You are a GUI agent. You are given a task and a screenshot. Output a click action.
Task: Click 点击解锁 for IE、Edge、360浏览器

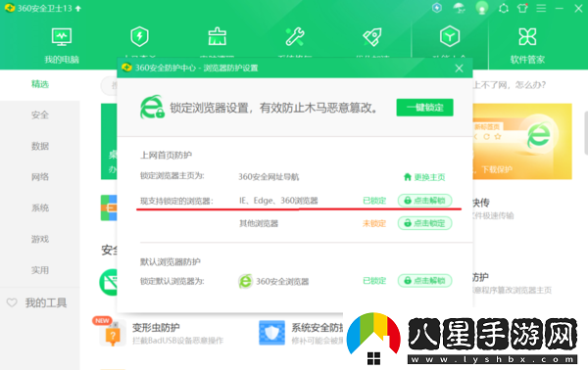[424, 201]
